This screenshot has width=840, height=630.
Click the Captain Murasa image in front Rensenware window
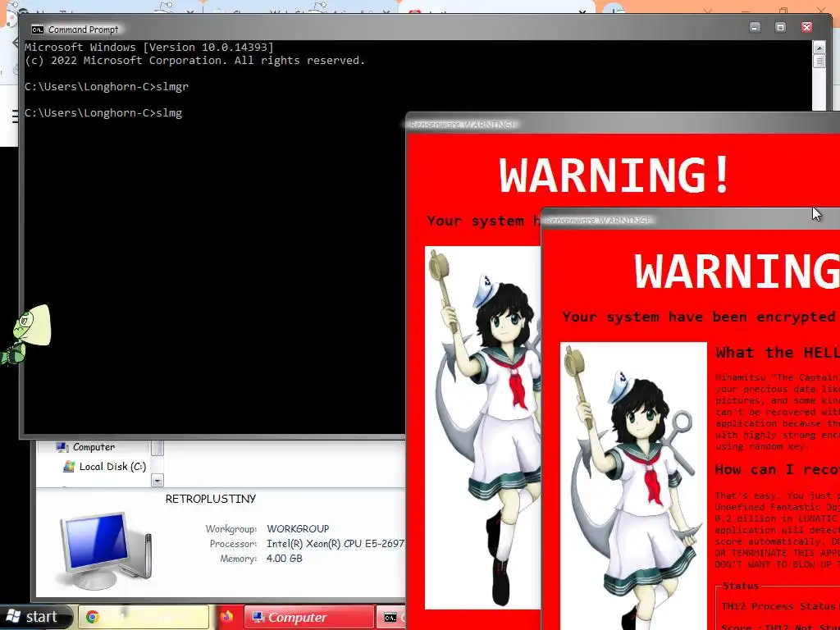634,486
